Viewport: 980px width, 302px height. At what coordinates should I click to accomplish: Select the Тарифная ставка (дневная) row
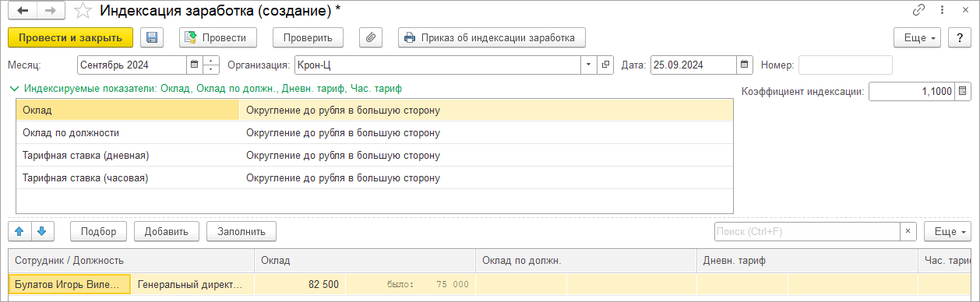[x=375, y=156]
